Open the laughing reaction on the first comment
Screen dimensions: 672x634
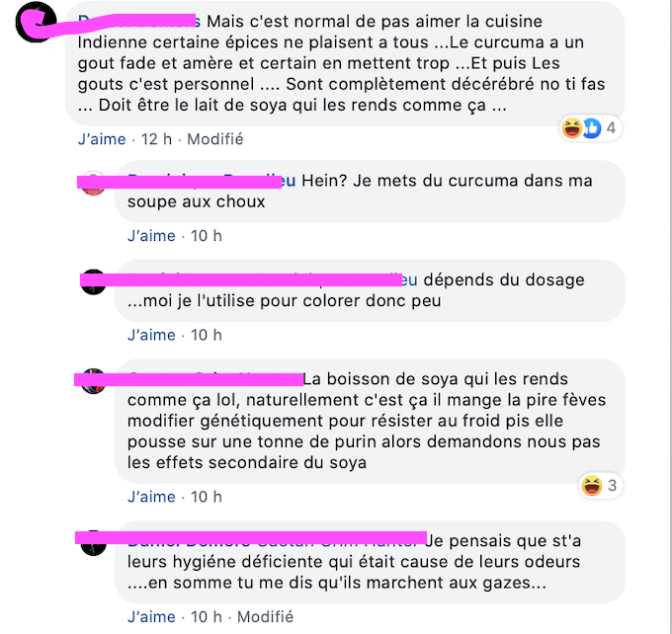pos(571,128)
